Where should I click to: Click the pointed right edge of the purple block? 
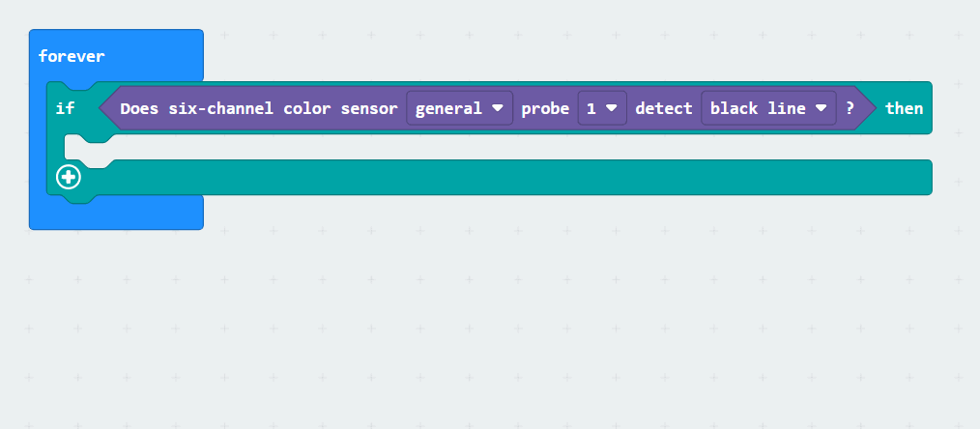point(866,108)
